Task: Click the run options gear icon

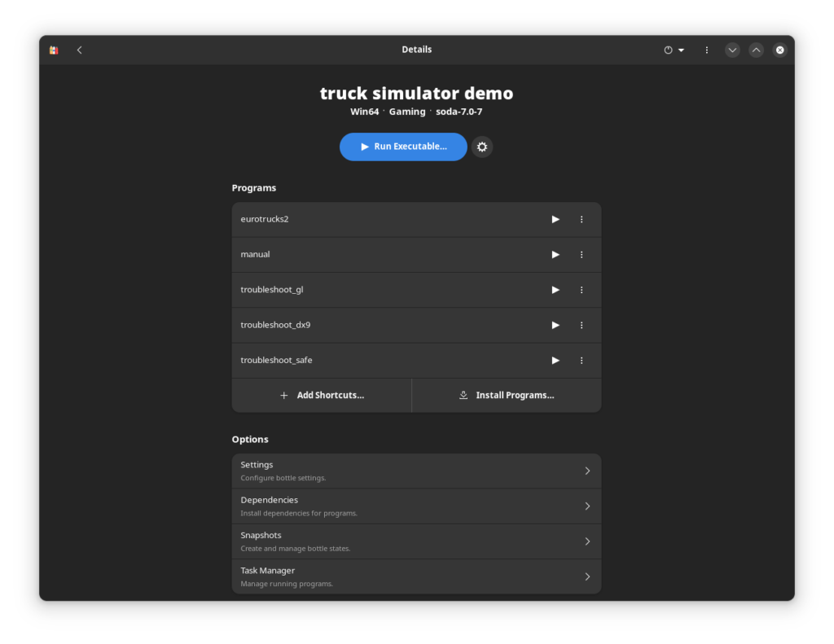Action: [x=481, y=147]
